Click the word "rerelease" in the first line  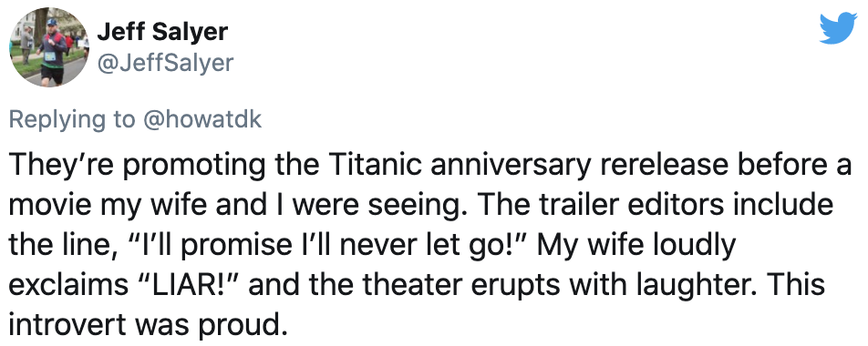point(661,166)
